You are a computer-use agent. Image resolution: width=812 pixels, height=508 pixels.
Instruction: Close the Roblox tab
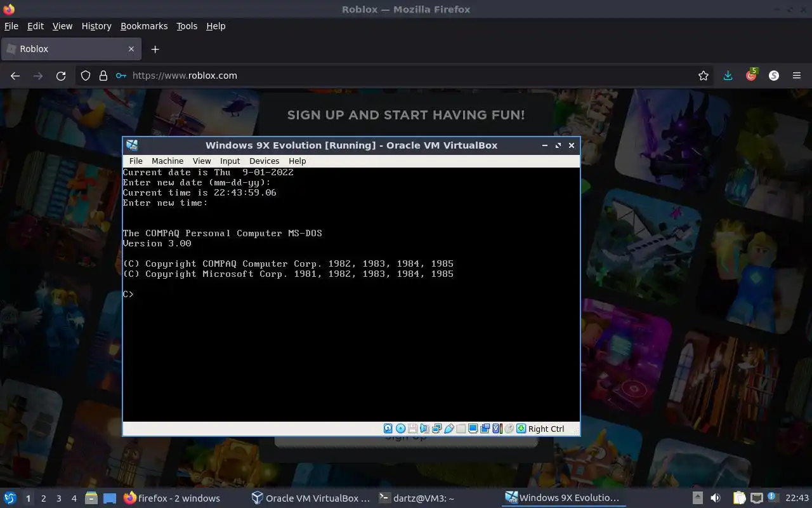coord(131,49)
